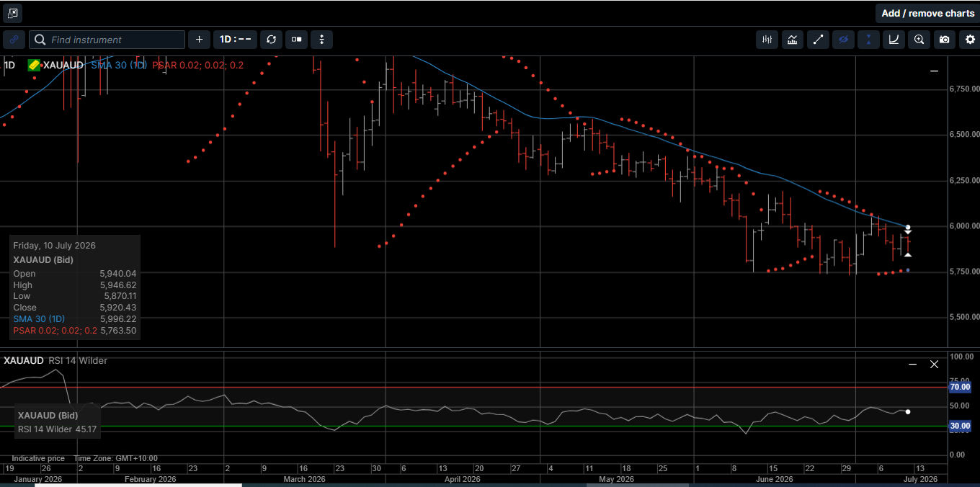
Task: Click the RSI 14 Wilder 45.17 readout
Action: (58, 429)
